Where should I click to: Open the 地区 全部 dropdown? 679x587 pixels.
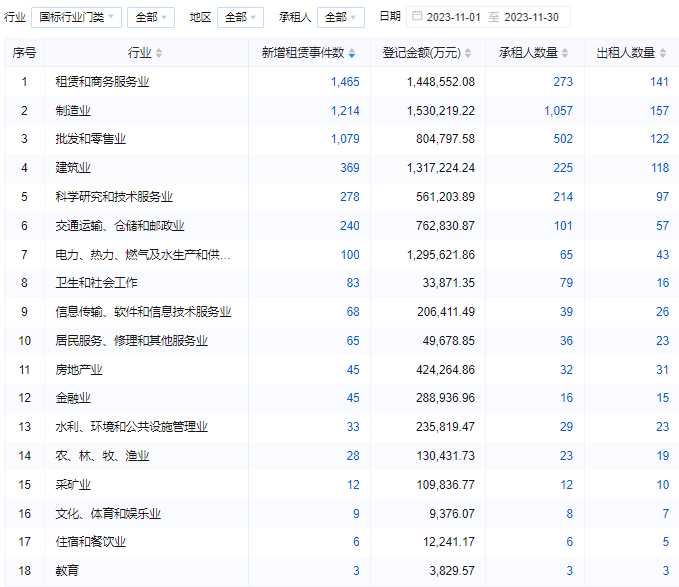coord(240,17)
